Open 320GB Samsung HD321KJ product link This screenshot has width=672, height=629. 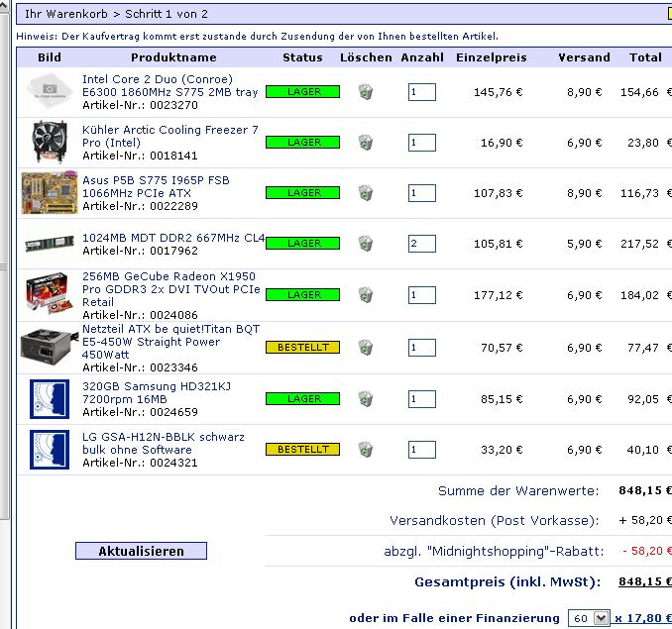tap(157, 392)
